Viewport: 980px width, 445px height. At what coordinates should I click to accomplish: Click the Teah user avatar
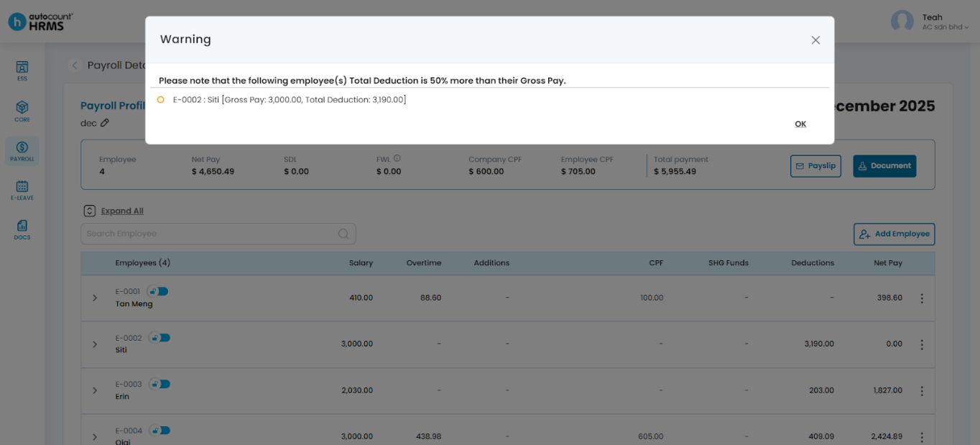click(902, 22)
